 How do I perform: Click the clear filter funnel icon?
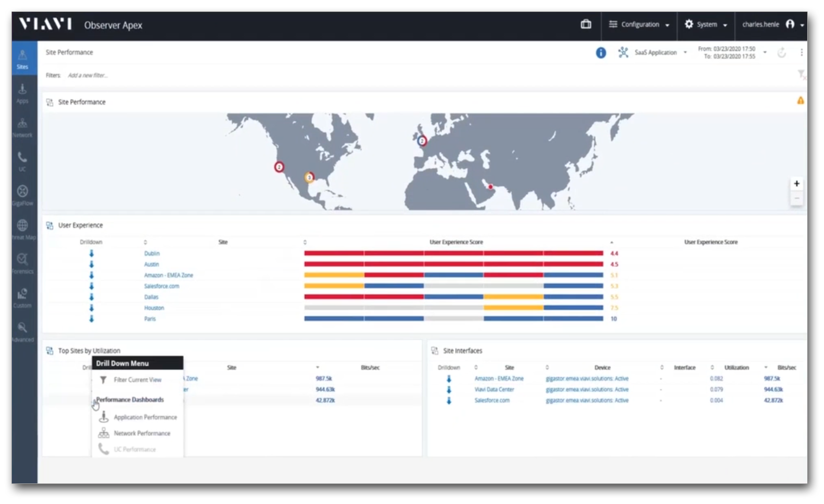point(801,75)
